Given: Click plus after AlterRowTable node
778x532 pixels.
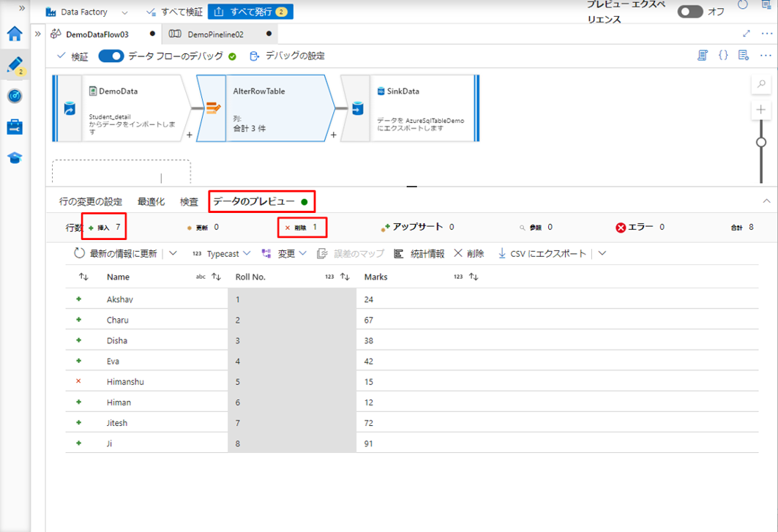Looking at the screenshot, I should point(334,135).
